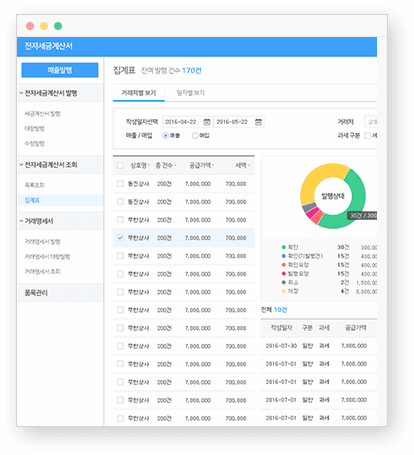The image size is (414, 455).
Task: Click the 작성일자선택 filter label
Action: tap(142, 122)
